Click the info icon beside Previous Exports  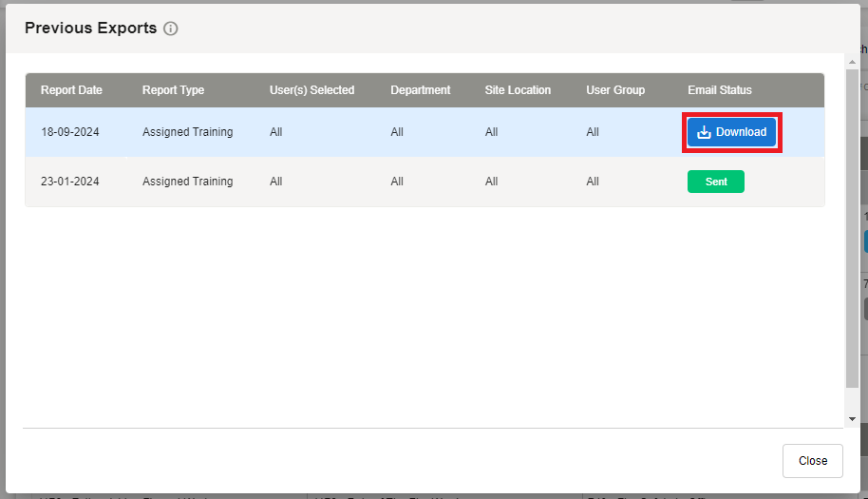pos(171,29)
